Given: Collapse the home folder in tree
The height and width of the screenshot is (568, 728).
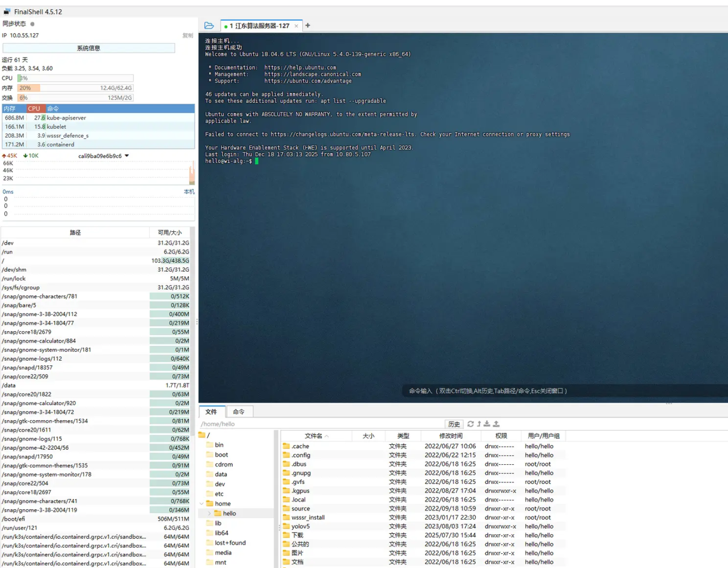Looking at the screenshot, I should point(202,503).
